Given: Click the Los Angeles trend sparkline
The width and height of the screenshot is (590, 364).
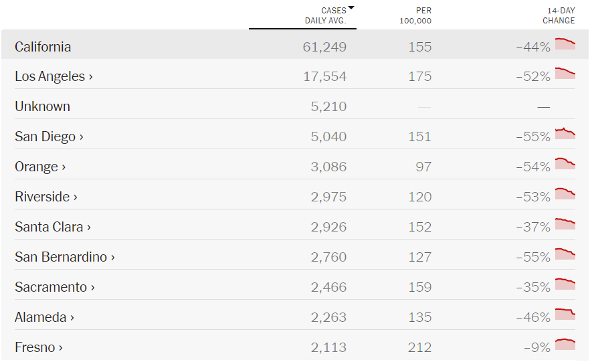Looking at the screenshot, I should [565, 74].
